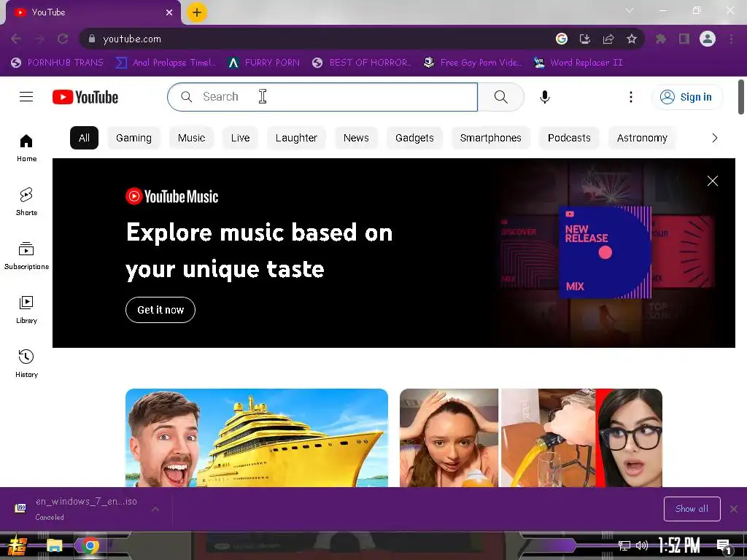Open Chrome three-dot menu
The width and height of the screenshot is (747, 560).
(731, 39)
